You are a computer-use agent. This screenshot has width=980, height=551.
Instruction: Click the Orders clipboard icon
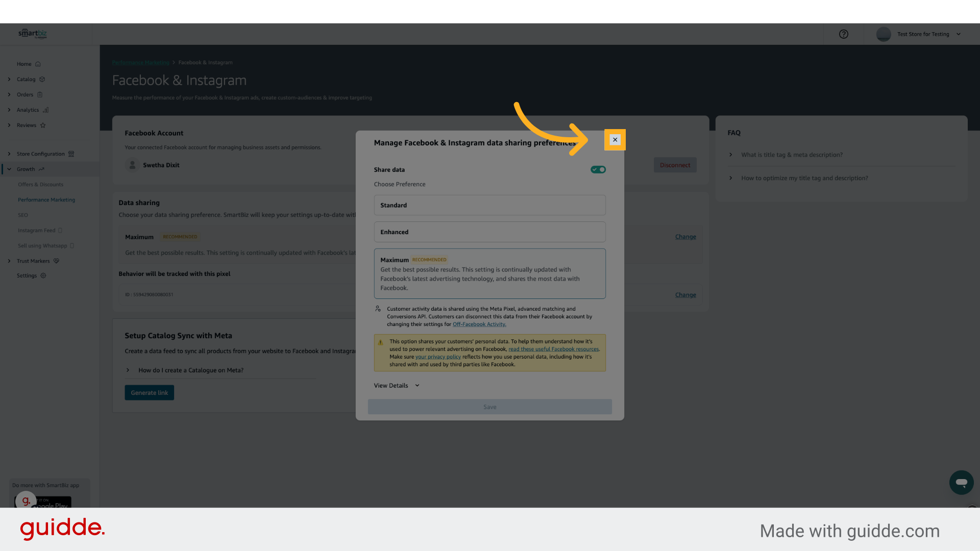coord(40,95)
